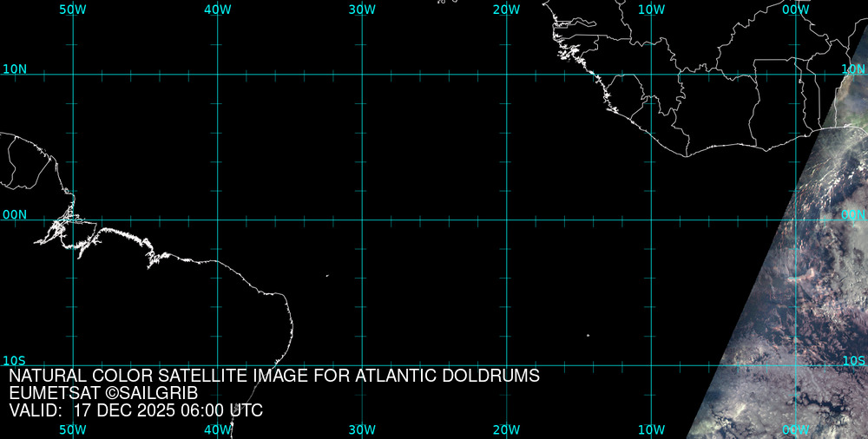The image size is (868, 439).
Task: Click the 20W label on the top edge
Action: 506,10
